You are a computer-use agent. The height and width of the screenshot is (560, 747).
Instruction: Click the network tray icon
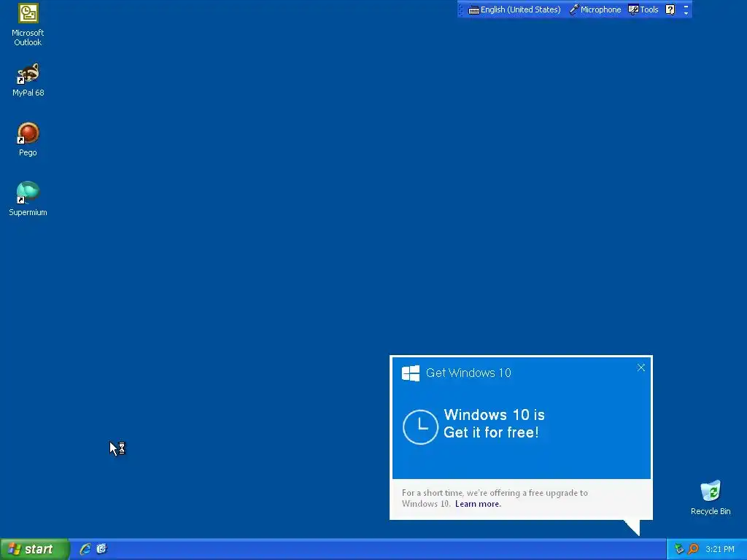[x=679, y=549]
